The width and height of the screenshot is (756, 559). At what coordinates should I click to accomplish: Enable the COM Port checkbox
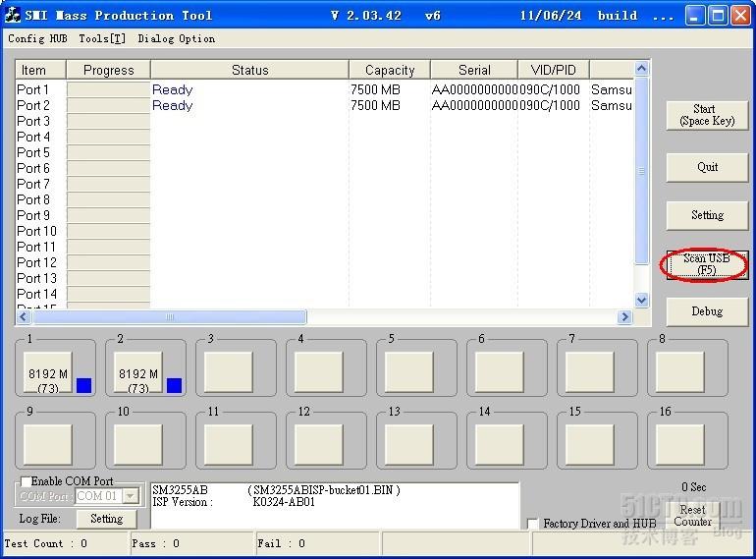pyautogui.click(x=26, y=481)
